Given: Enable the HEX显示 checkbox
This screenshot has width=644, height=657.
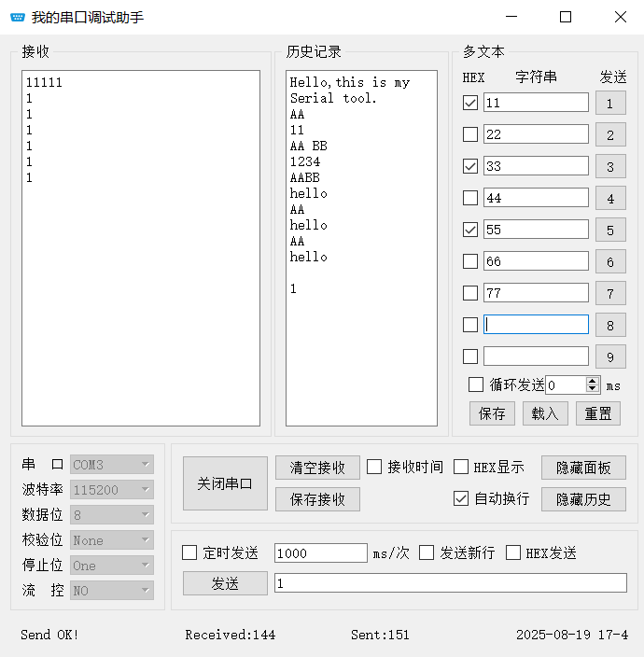Looking at the screenshot, I should [x=461, y=467].
